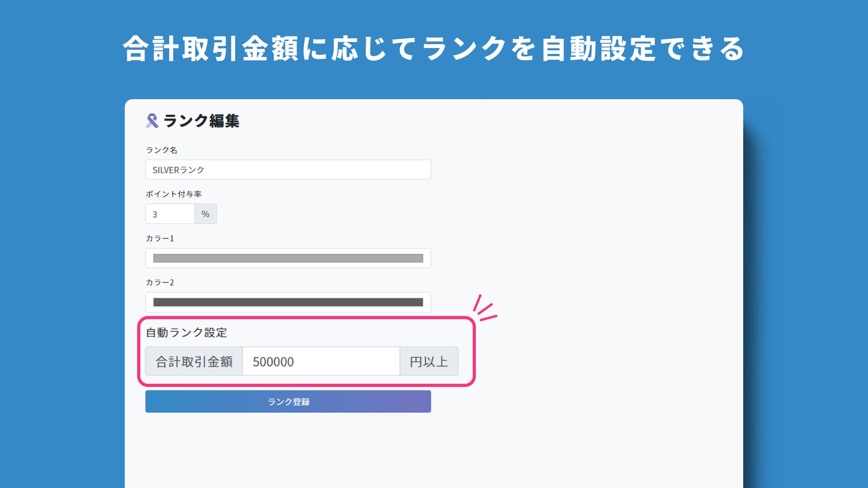Click the ribbon icon beside ランク編集
The height and width of the screenshot is (488, 868).
(152, 121)
